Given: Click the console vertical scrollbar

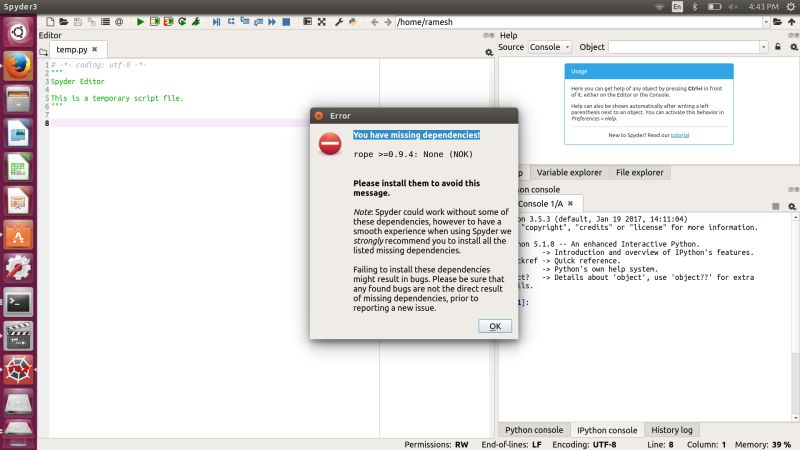Looking at the screenshot, I should 795,316.
